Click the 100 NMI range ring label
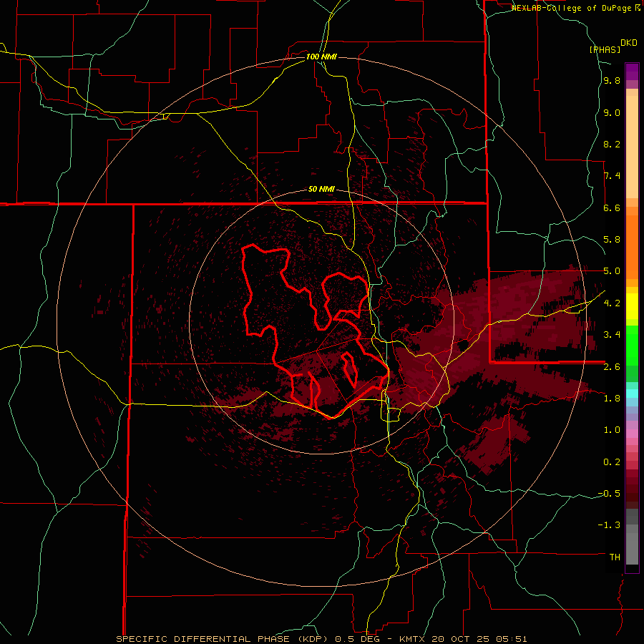This screenshot has width=644, height=644. pos(321,57)
